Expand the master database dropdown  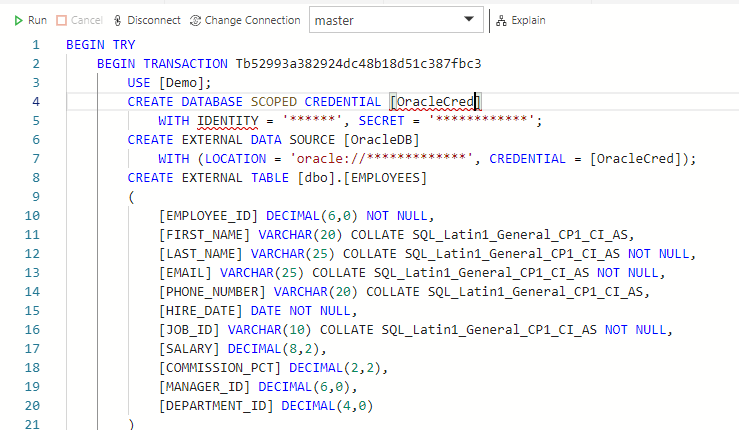click(468, 20)
